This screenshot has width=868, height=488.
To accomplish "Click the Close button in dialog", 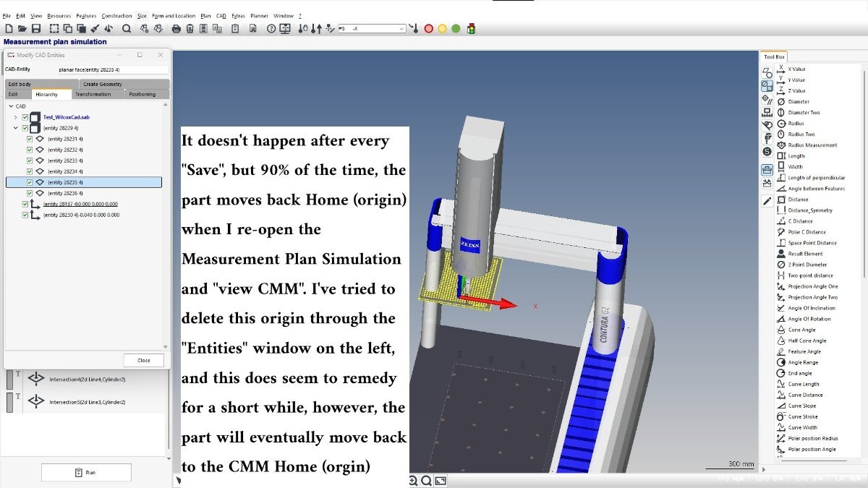I will coord(144,360).
